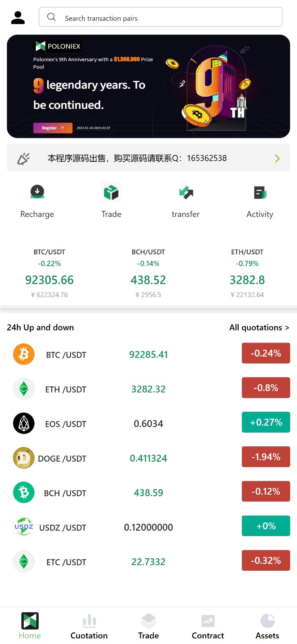Select the Bitcoin coin icon
Image resolution: width=297 pixels, height=644 pixels.
pos(24,354)
